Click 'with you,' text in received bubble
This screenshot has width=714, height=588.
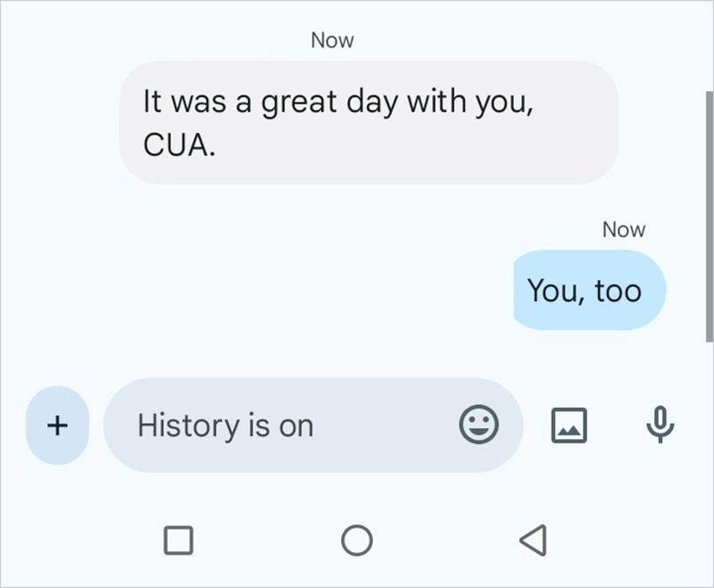coord(471,102)
